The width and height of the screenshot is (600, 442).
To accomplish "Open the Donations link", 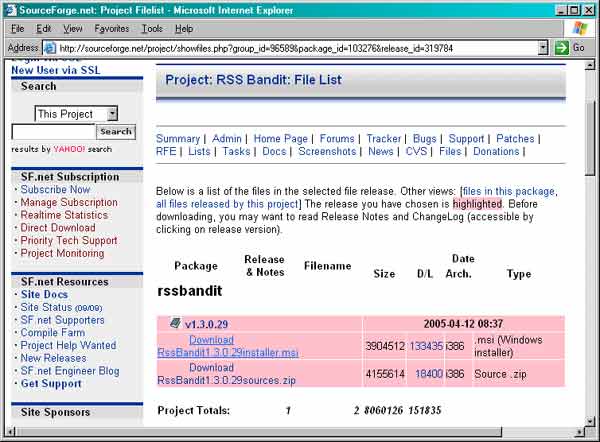I will pos(496,151).
